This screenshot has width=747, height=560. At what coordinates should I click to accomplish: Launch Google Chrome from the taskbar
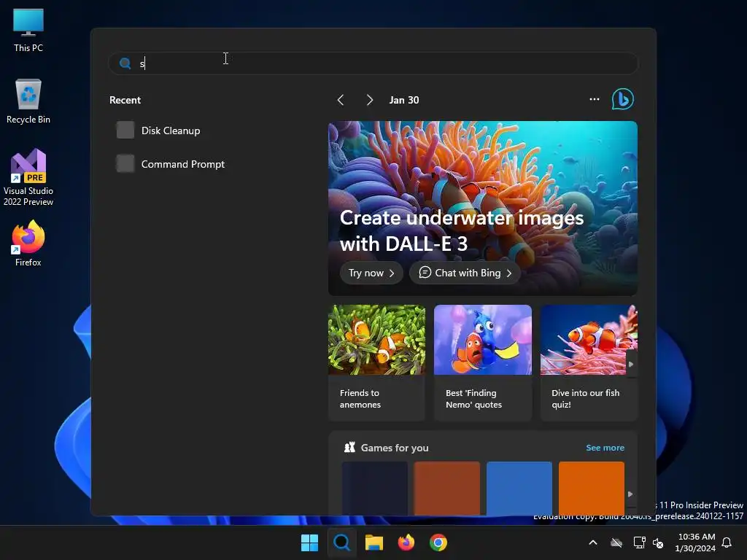coord(438,542)
